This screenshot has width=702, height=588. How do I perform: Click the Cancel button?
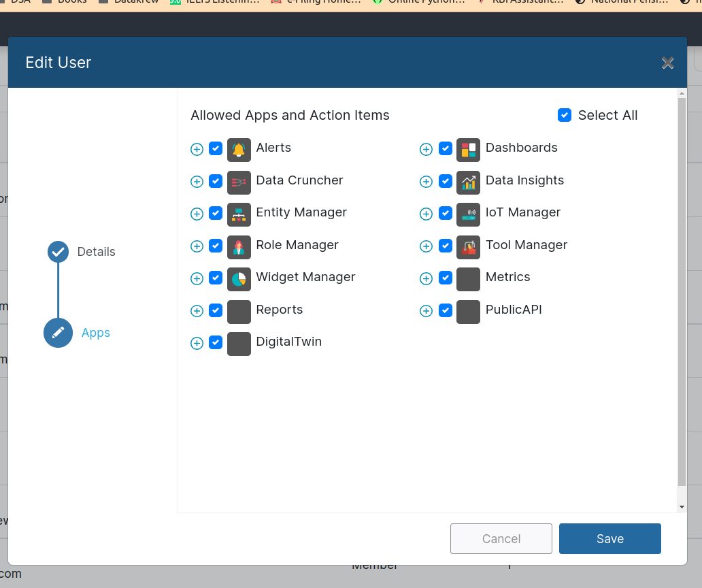[x=501, y=538]
